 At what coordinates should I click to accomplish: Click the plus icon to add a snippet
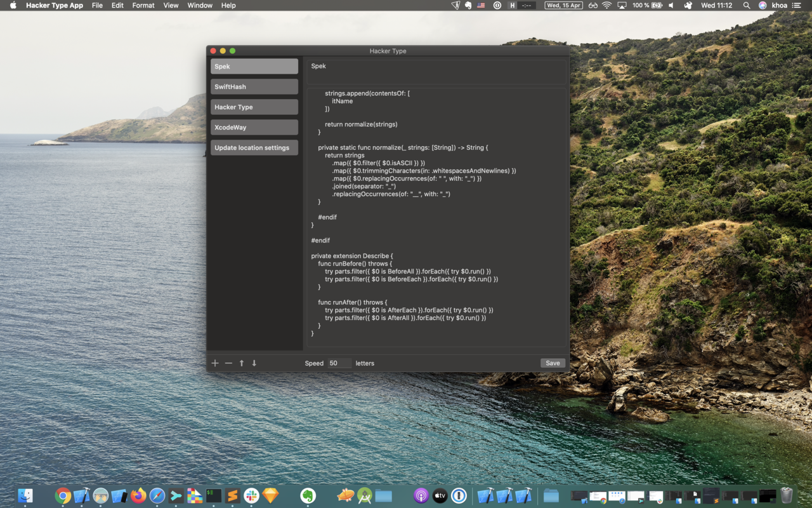pos(215,363)
